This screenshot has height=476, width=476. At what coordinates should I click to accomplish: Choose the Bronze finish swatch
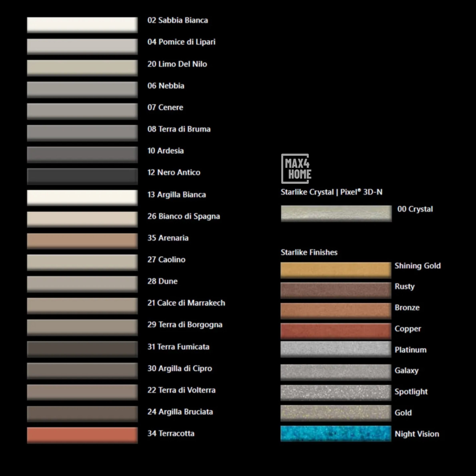coord(336,311)
